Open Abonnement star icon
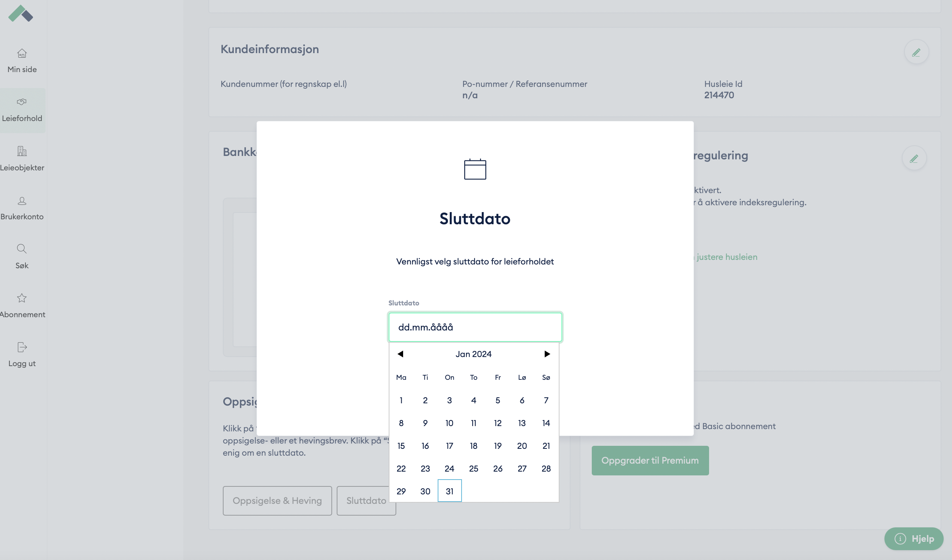Screen dimensions: 952x560 (22, 298)
